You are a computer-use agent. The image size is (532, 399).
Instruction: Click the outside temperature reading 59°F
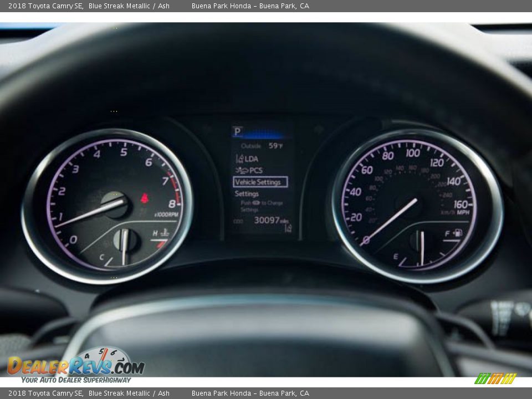[275, 146]
